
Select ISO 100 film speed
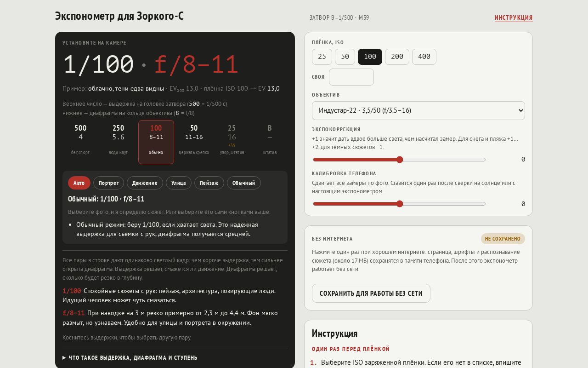coord(370,57)
